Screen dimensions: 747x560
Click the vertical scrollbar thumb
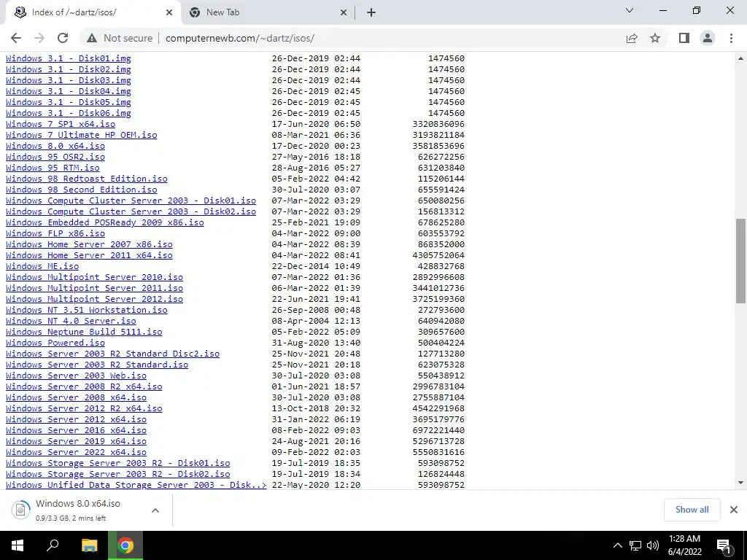[x=740, y=261]
